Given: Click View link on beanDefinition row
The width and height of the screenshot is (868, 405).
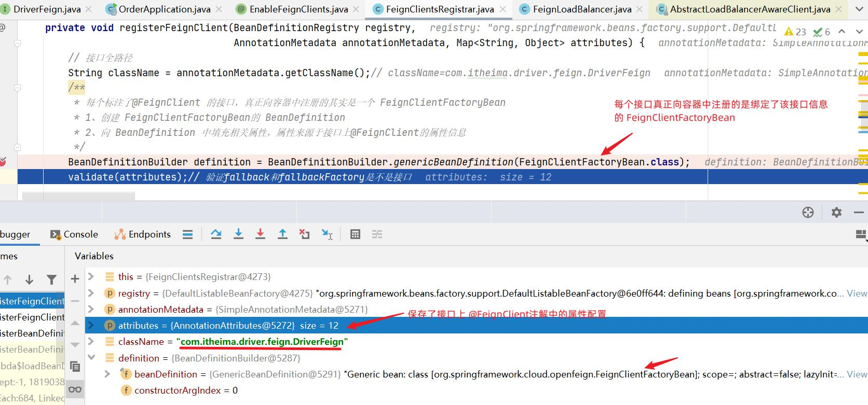Looking at the screenshot, I should click(x=857, y=374).
